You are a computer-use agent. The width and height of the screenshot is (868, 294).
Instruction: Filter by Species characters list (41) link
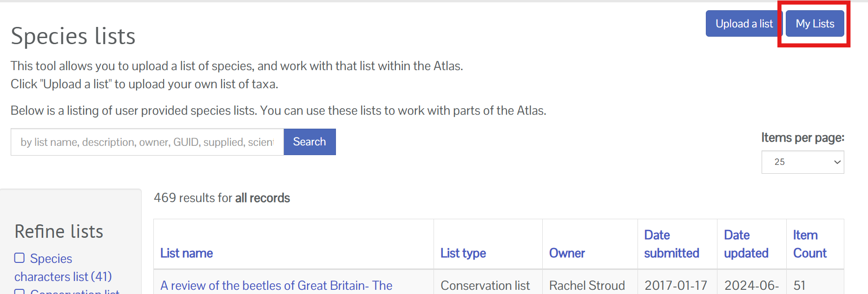(x=63, y=268)
